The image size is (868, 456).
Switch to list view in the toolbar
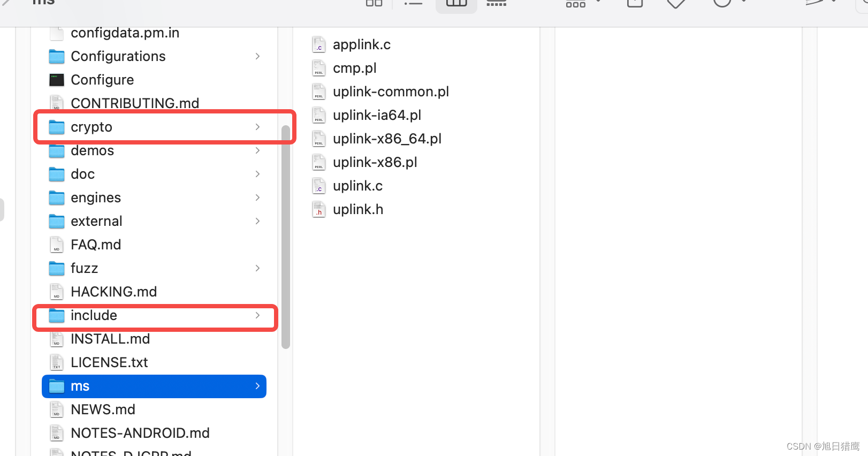[x=413, y=4]
